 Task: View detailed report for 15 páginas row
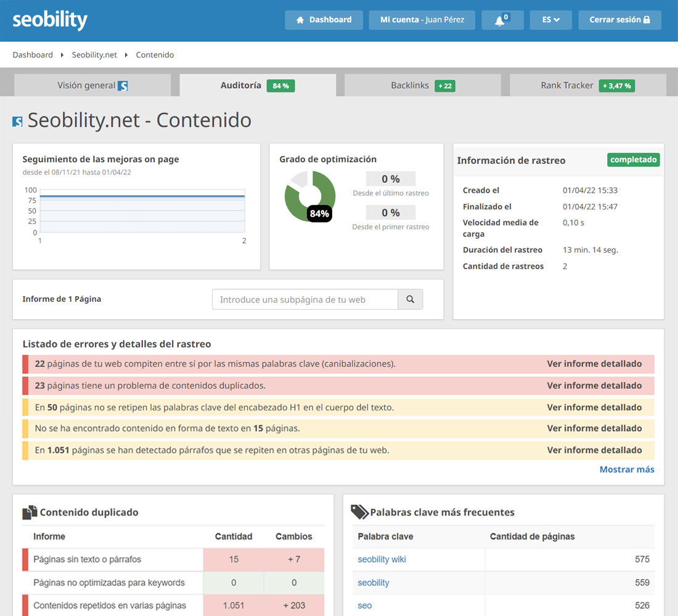point(594,428)
